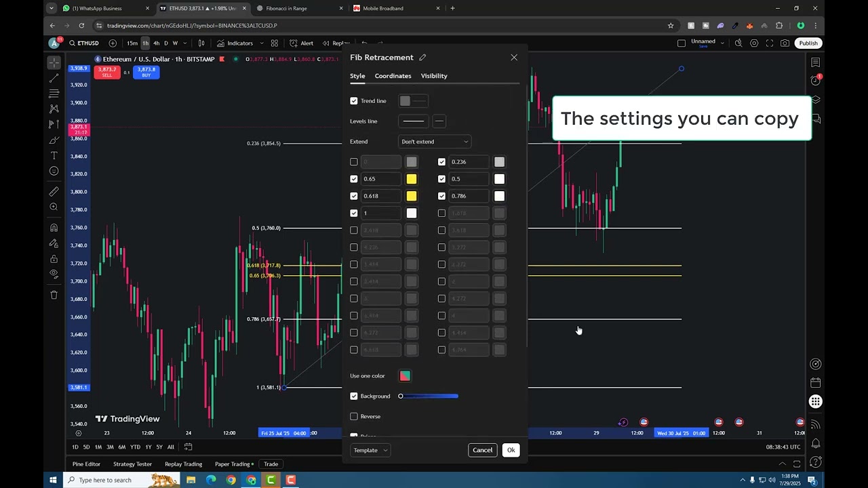The width and height of the screenshot is (868, 488).
Task: Open the Windows Start menu
Action: [x=53, y=480]
